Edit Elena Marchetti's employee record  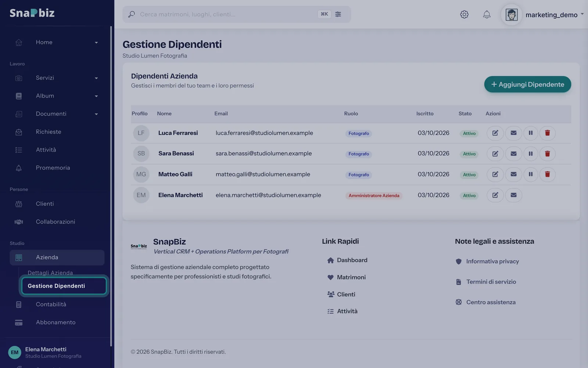[495, 195]
